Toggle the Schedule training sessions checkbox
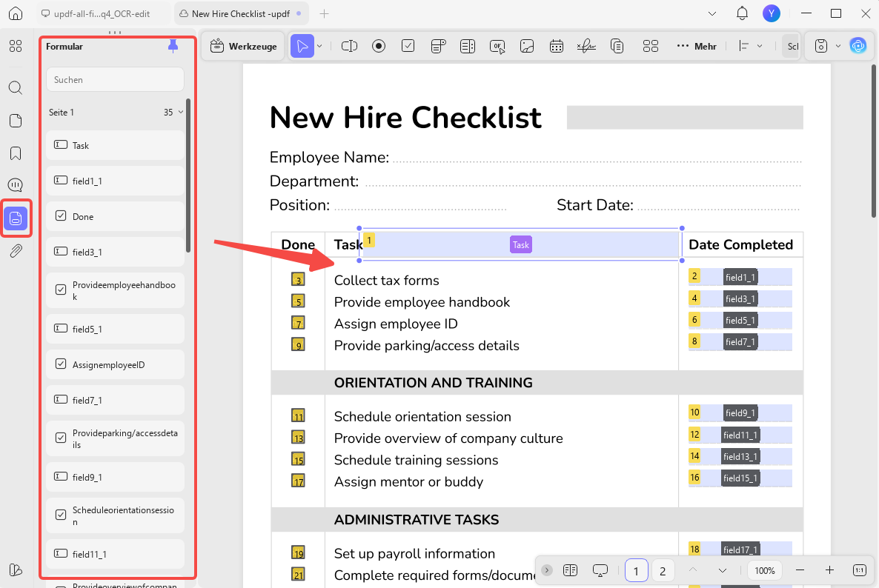This screenshot has width=879, height=588. click(x=298, y=459)
